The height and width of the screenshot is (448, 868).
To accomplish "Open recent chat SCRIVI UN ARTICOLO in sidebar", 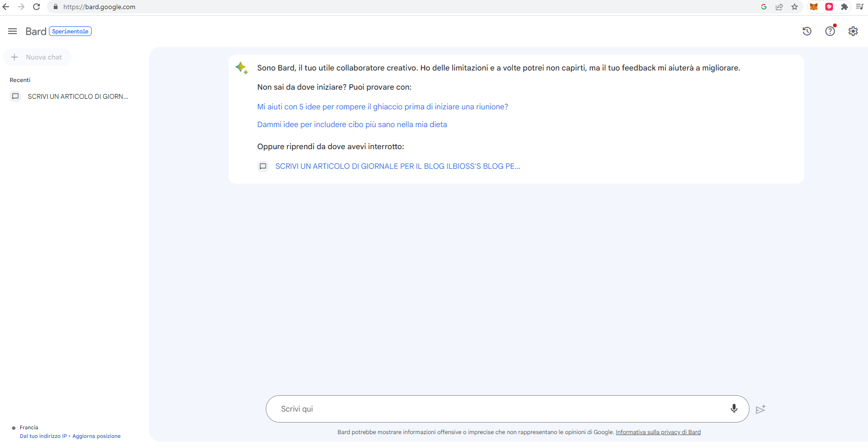I will point(77,96).
